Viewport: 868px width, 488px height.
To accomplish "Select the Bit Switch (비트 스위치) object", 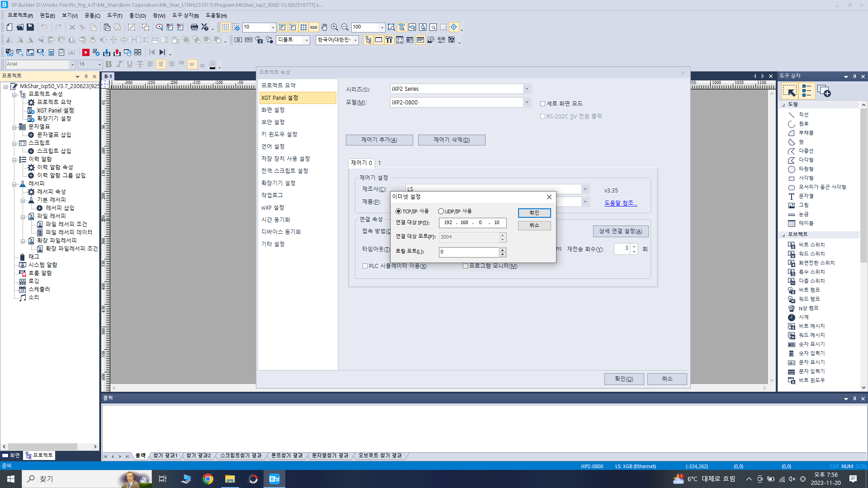I will point(811,245).
